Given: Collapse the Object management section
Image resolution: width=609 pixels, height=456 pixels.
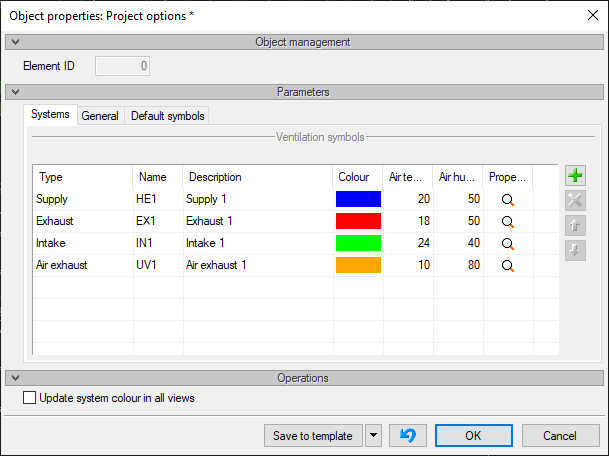Looking at the screenshot, I should coord(16,42).
